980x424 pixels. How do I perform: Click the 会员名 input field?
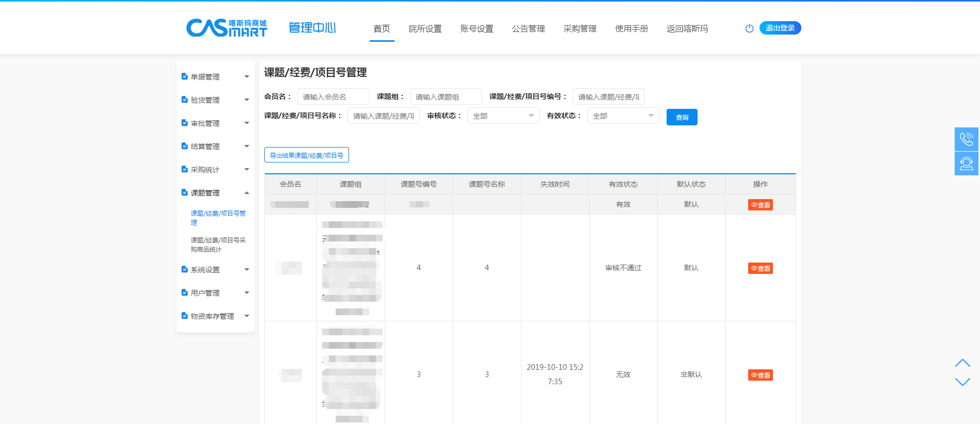click(x=333, y=97)
